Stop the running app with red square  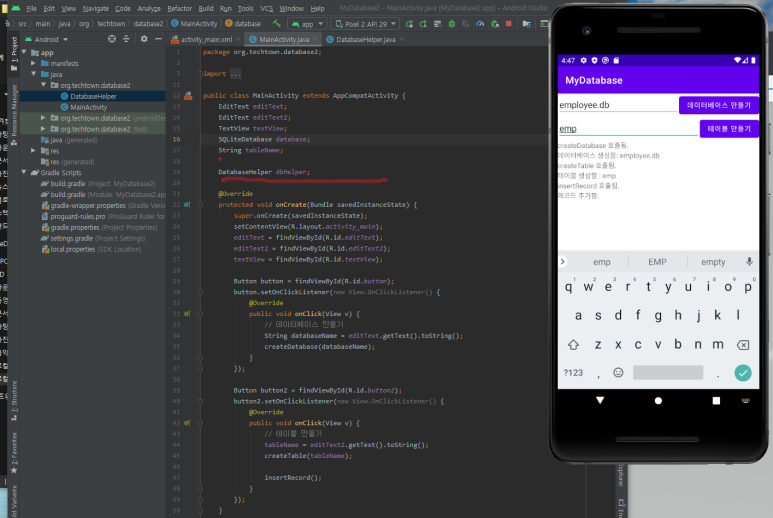[x=508, y=24]
